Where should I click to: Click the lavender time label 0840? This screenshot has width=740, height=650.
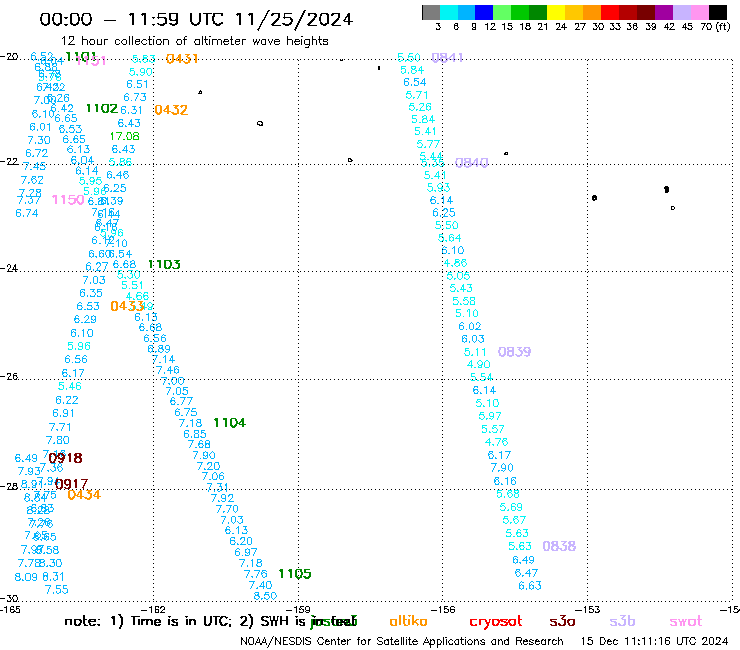click(471, 163)
